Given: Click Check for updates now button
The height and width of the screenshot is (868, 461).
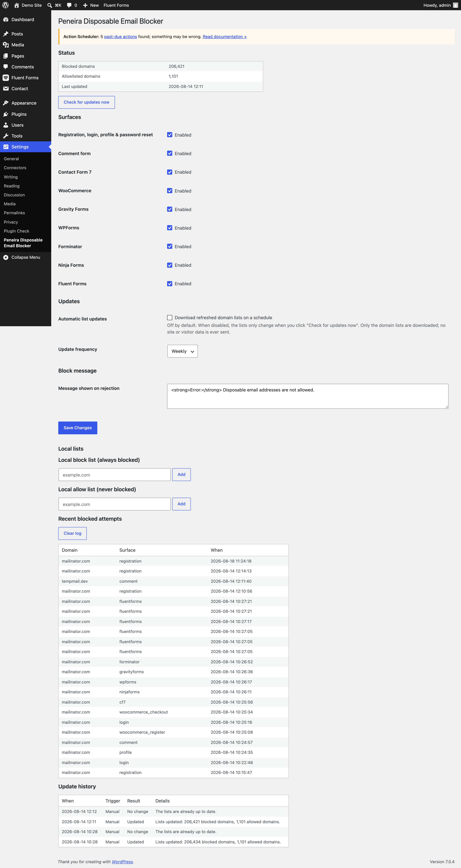Looking at the screenshot, I should point(86,103).
